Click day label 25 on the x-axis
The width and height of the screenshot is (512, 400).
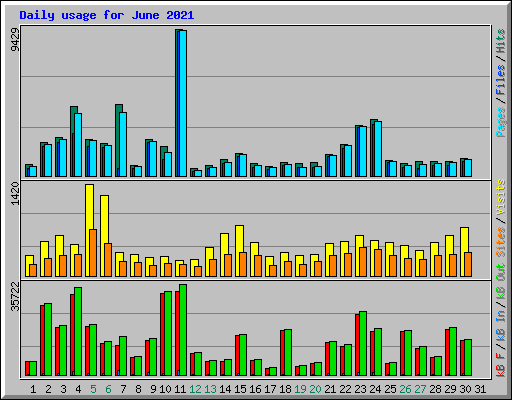point(390,389)
